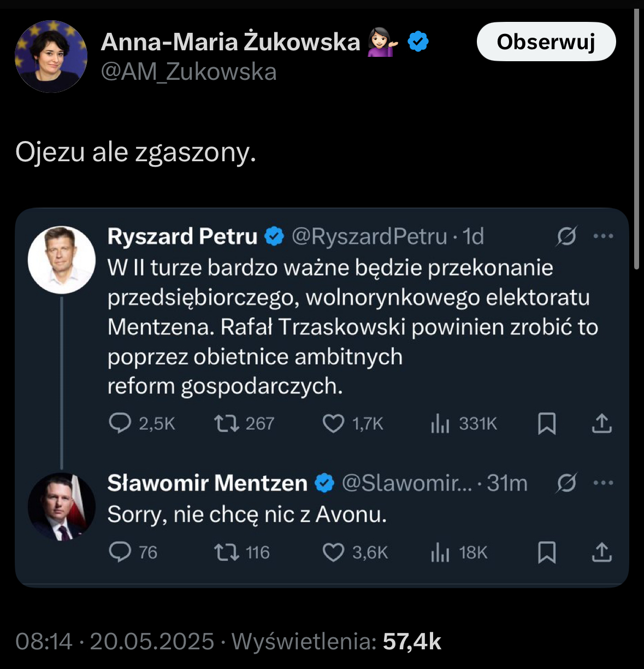Reply to Sławomir Mentzen's tweet

(x=120, y=552)
